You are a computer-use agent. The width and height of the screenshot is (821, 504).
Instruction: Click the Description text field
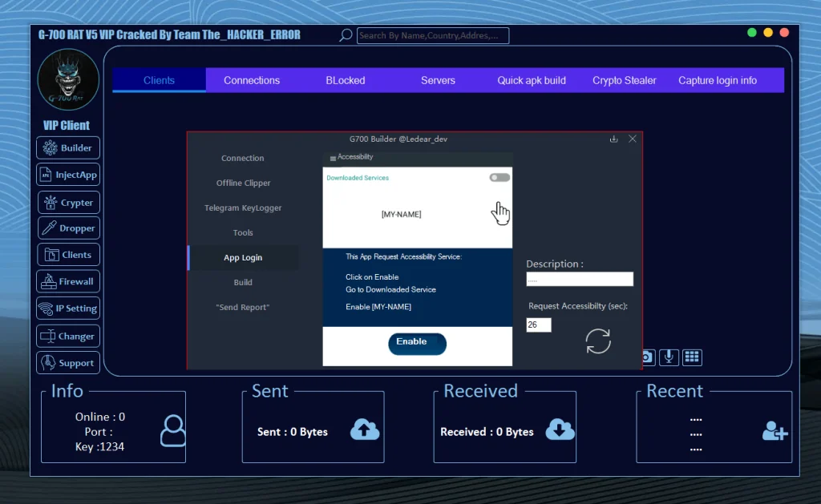tap(580, 280)
